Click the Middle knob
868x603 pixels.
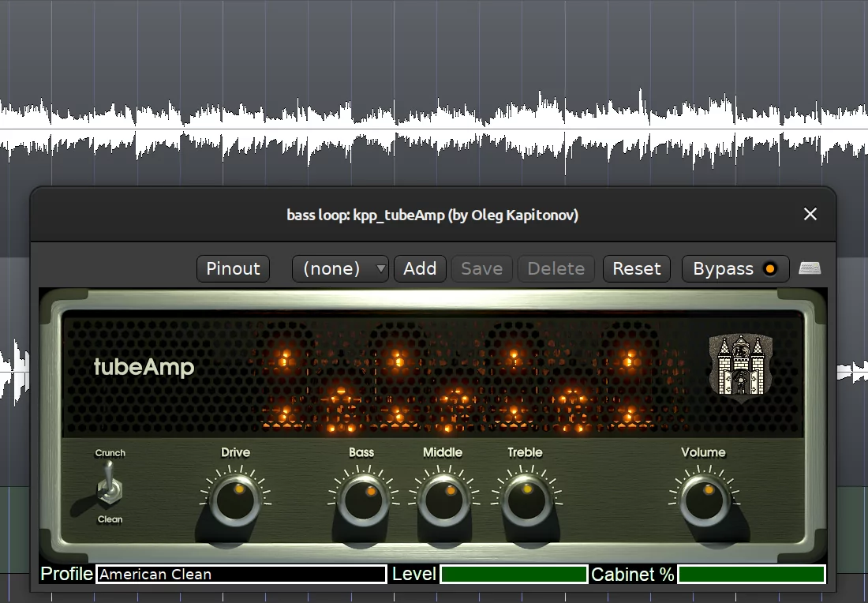444,500
